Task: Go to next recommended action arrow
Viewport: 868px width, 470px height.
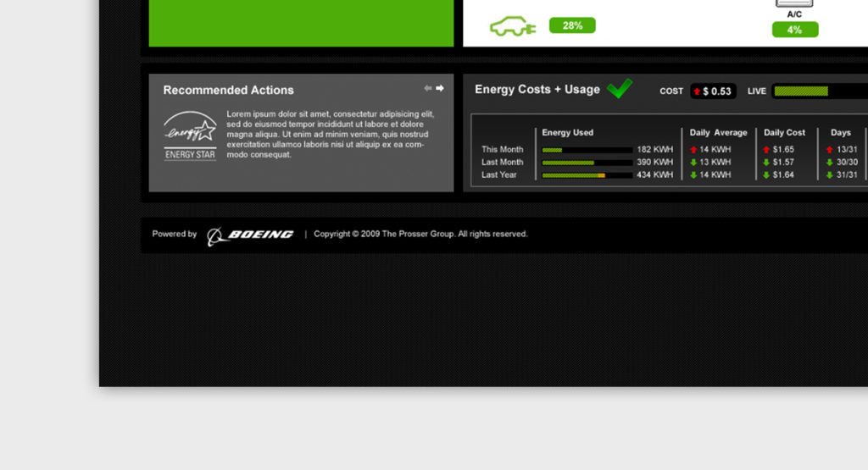Action: coord(440,88)
